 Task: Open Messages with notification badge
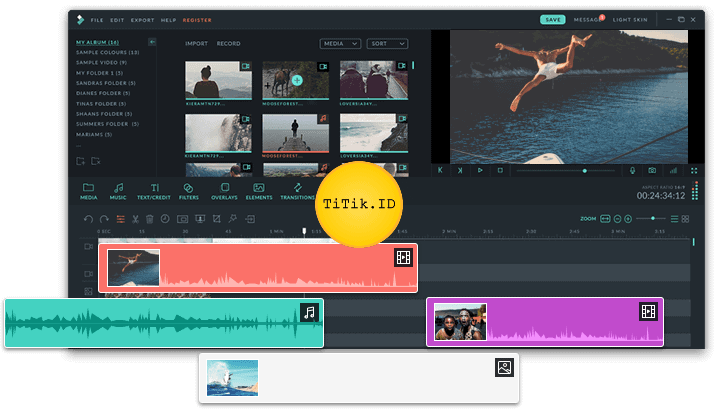point(589,19)
